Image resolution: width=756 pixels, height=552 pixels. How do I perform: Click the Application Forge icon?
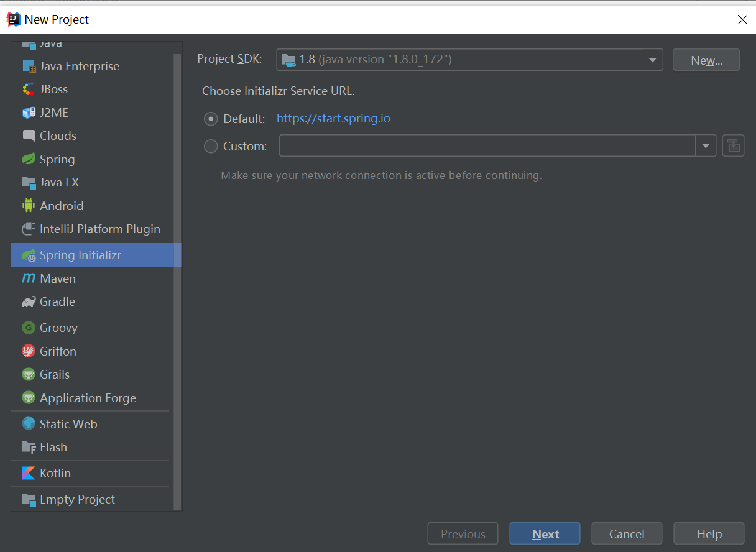[x=29, y=398]
